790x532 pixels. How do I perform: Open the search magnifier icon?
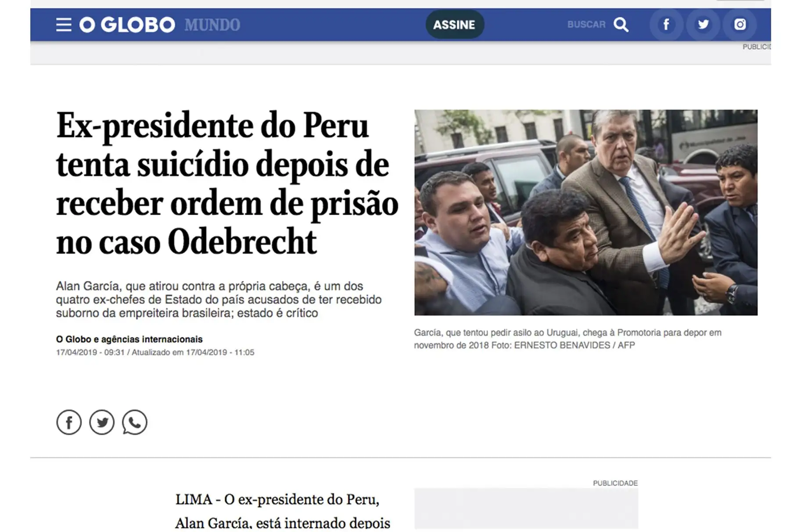[x=621, y=25]
